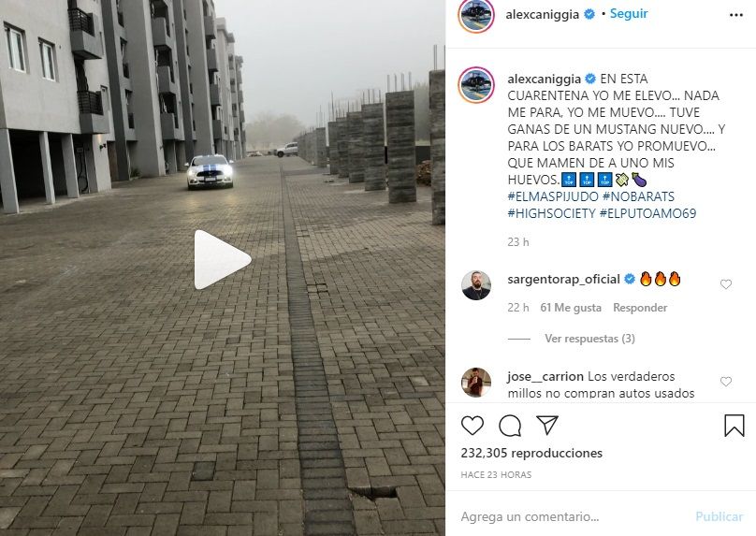The image size is (756, 536).
Task: Play the Mustang video
Action: point(223,260)
